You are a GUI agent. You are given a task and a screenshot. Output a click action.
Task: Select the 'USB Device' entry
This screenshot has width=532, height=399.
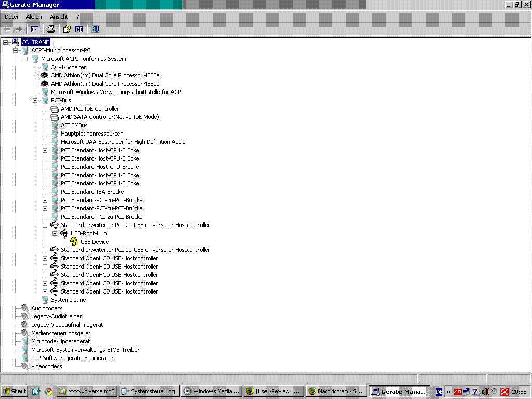pos(95,242)
